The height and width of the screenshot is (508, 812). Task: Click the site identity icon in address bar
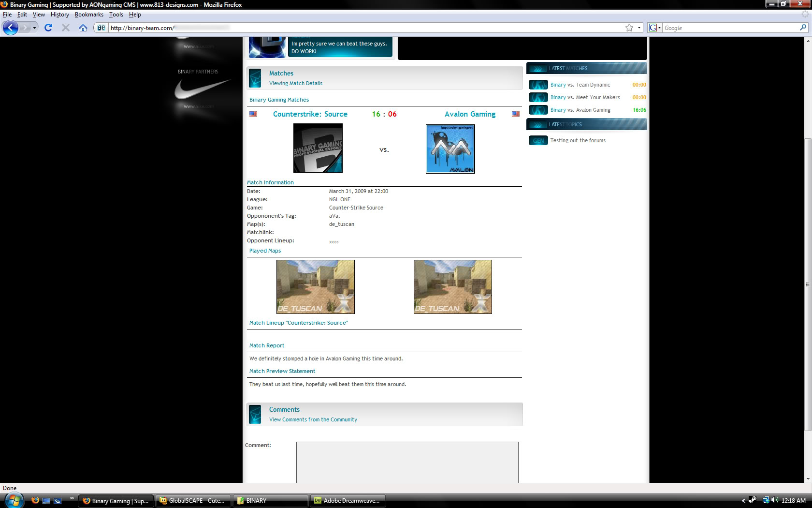pos(101,28)
